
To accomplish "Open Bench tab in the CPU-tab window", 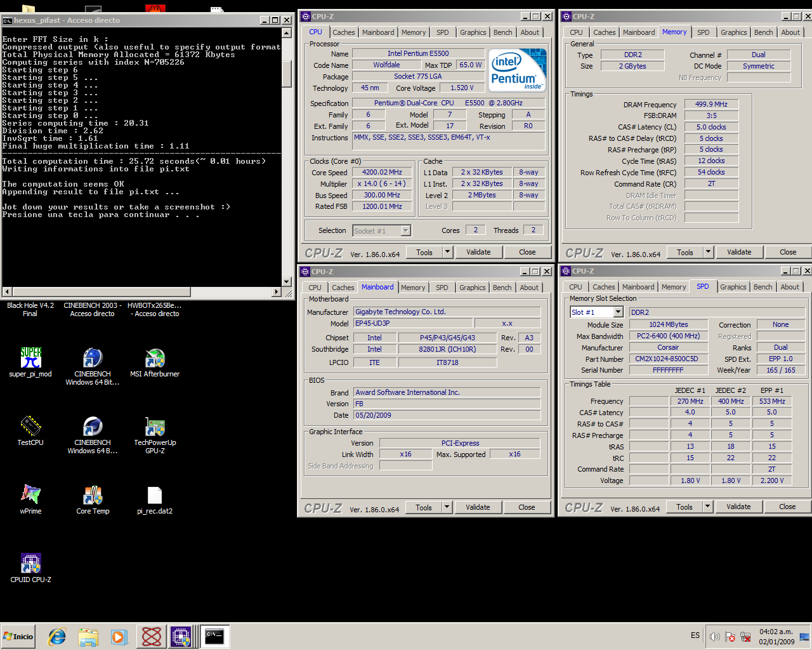I will 502,32.
